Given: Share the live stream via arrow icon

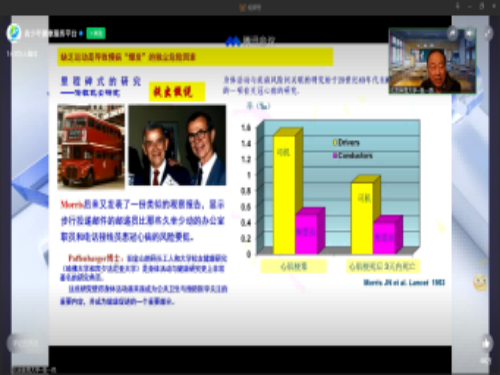Looking at the screenshot, I should pos(452,33).
